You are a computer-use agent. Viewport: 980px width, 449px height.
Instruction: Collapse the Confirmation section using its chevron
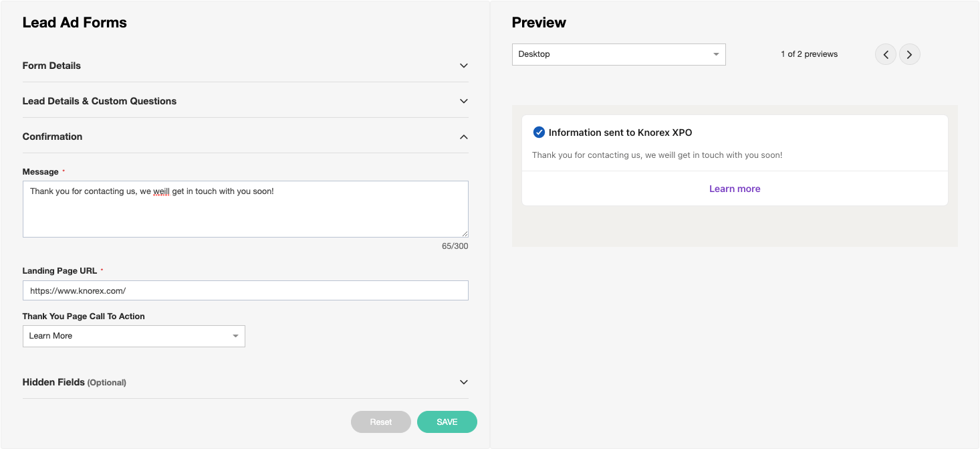[x=463, y=137]
